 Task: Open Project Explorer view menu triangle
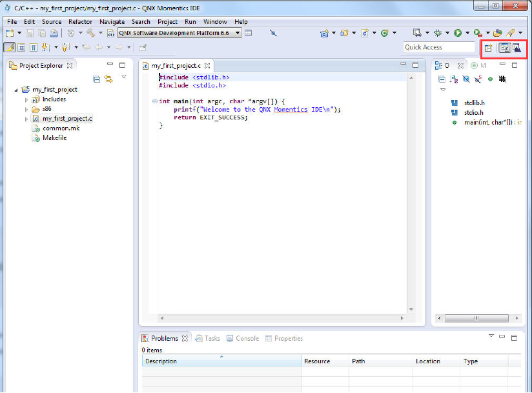pyautogui.click(x=124, y=77)
